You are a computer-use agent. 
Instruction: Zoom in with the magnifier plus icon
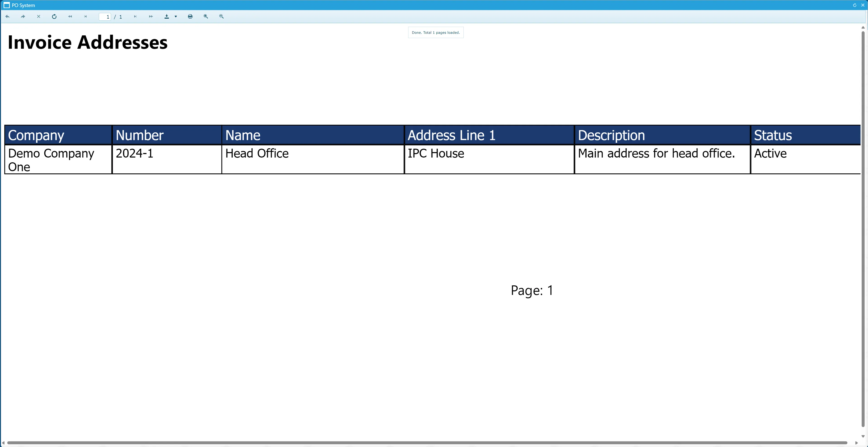point(206,16)
